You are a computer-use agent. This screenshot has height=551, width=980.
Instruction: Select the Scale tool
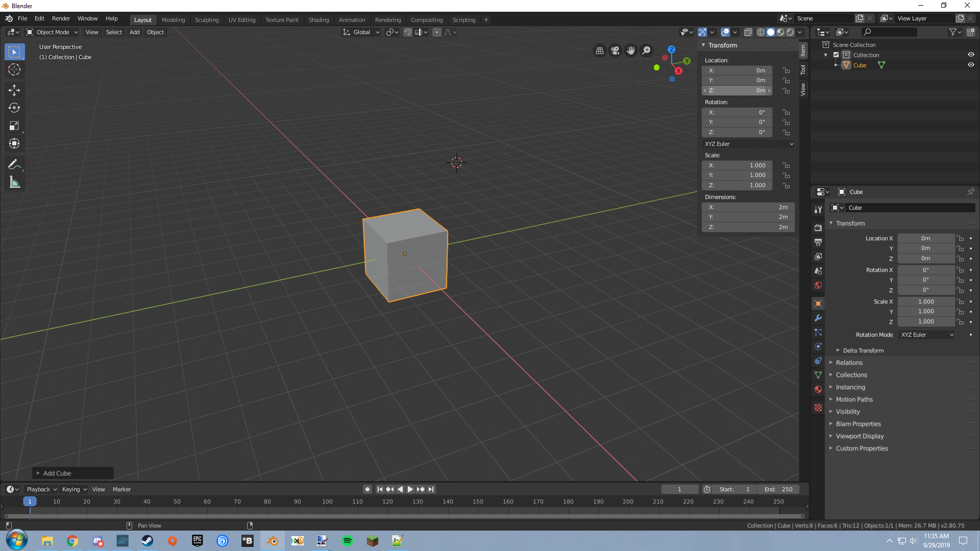tap(14, 126)
